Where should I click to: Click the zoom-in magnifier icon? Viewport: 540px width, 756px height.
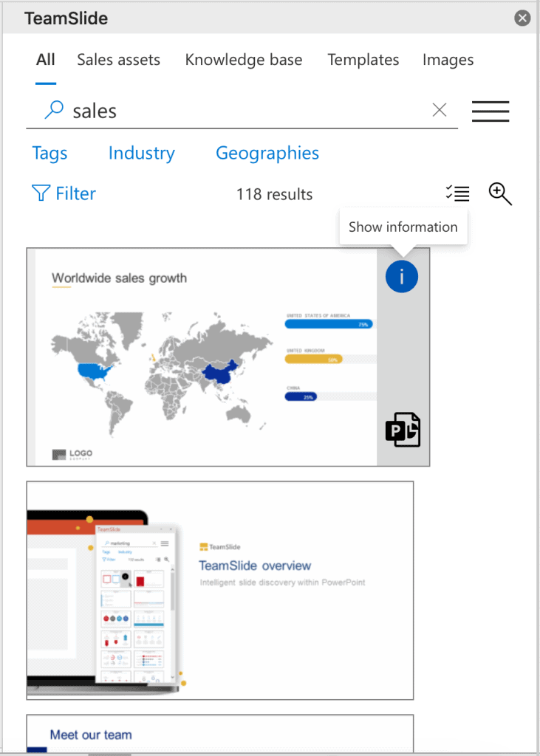500,194
